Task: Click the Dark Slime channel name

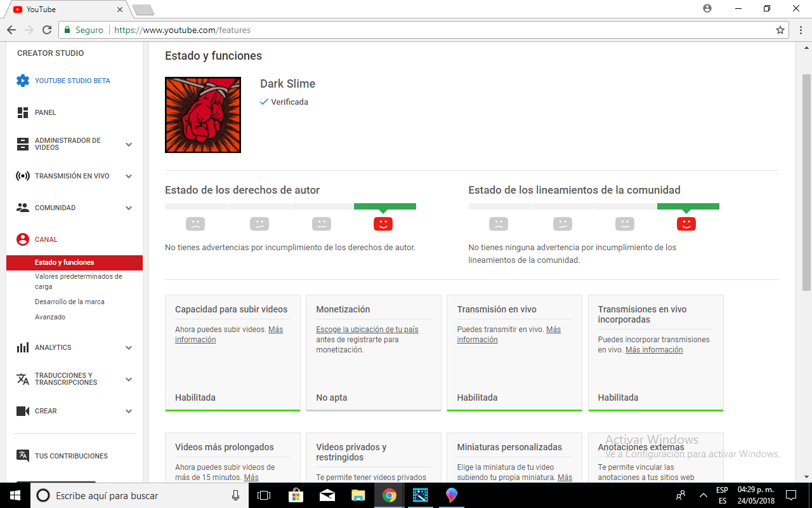Action: point(287,84)
